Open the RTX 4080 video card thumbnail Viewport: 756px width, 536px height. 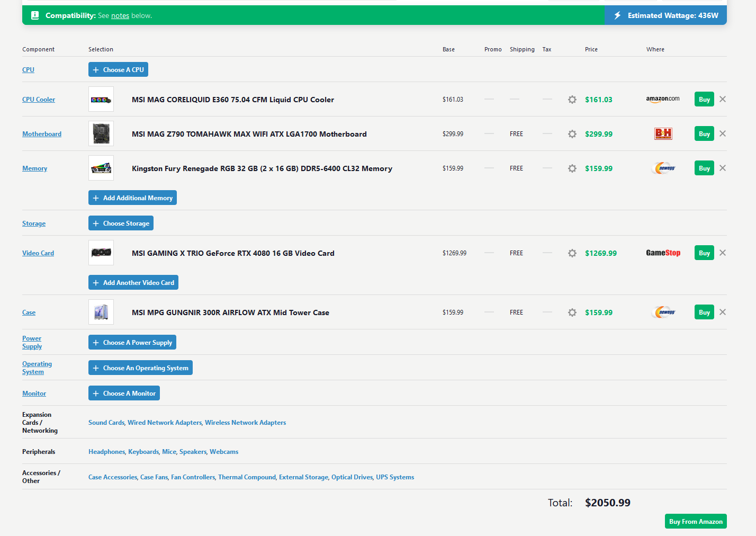click(x=101, y=253)
